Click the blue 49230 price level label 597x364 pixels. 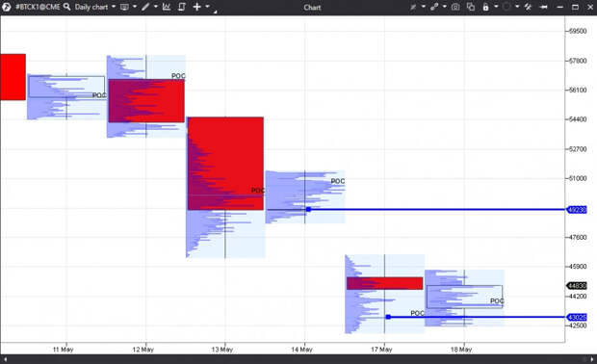tap(577, 210)
